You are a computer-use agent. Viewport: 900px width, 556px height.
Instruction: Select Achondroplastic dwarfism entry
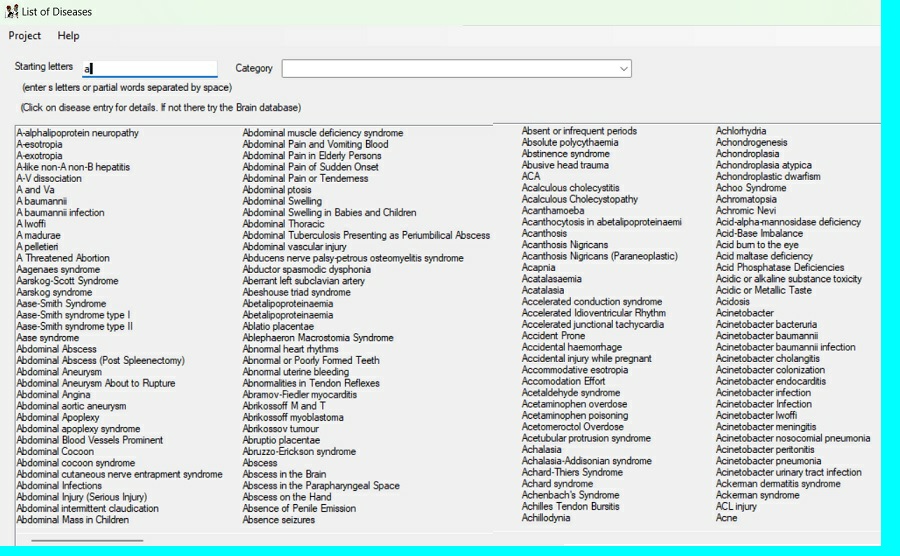pyautogui.click(x=768, y=177)
